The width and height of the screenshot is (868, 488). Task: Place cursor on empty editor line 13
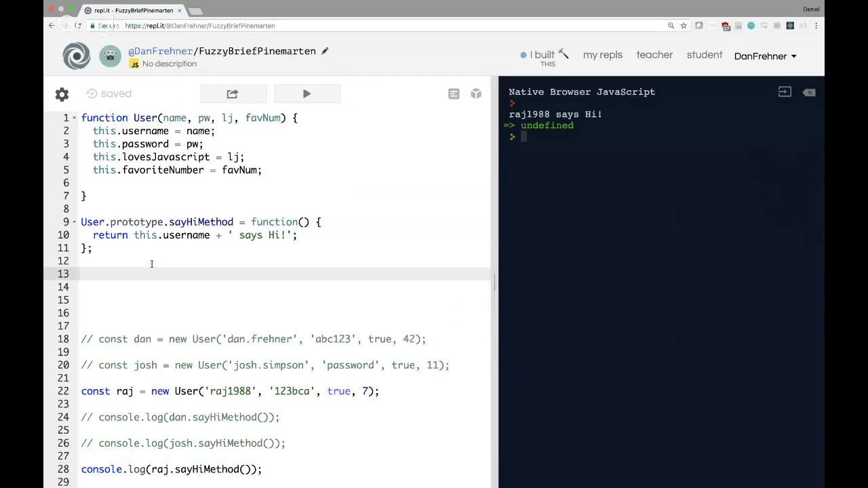pos(283,274)
